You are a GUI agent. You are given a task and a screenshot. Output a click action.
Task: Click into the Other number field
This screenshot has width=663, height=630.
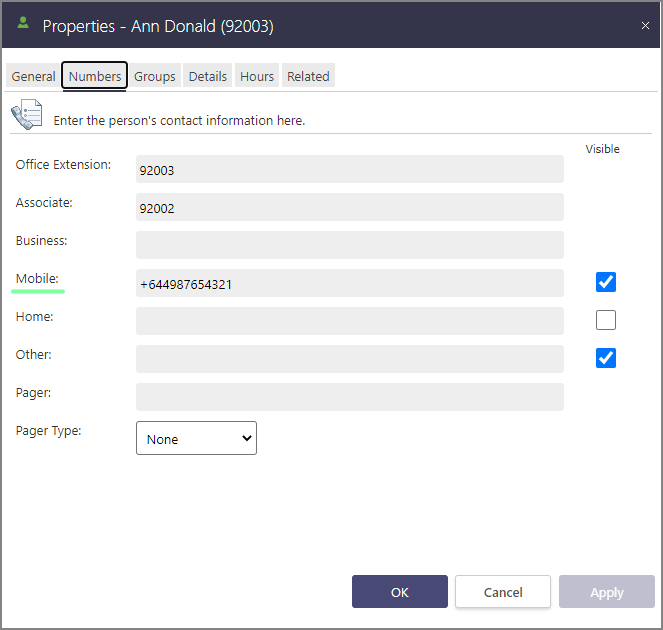[350, 359]
